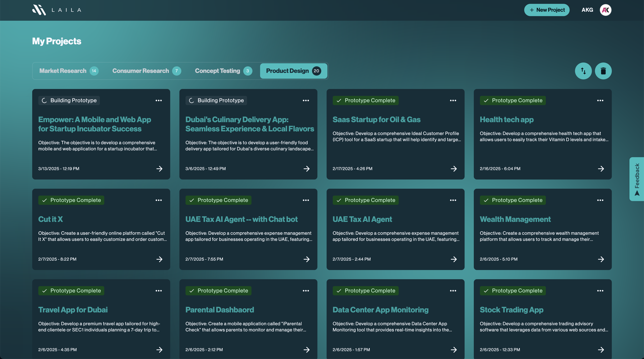Screen dimensions: 644x359
Task: Open arrow on Stock Trading App card
Action: (601, 349)
